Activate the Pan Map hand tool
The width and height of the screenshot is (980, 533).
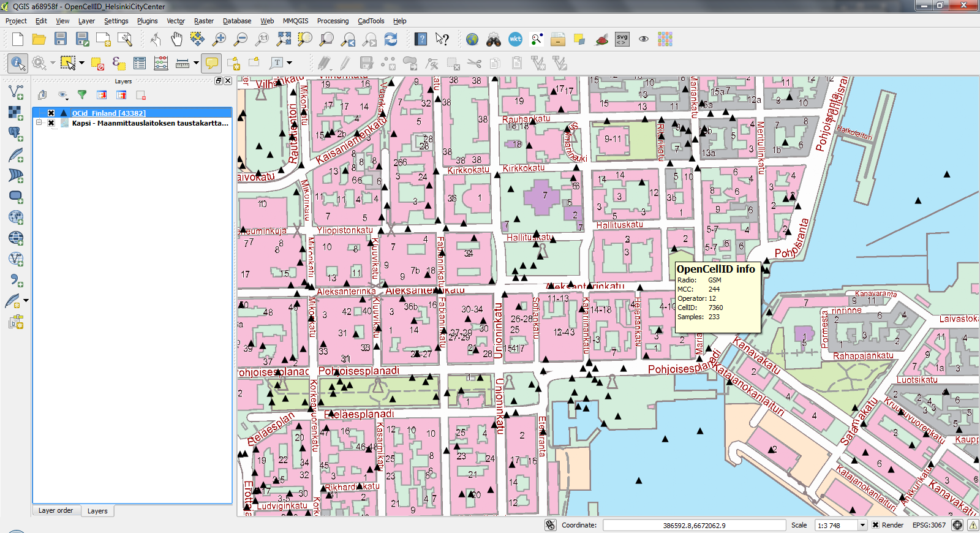176,40
